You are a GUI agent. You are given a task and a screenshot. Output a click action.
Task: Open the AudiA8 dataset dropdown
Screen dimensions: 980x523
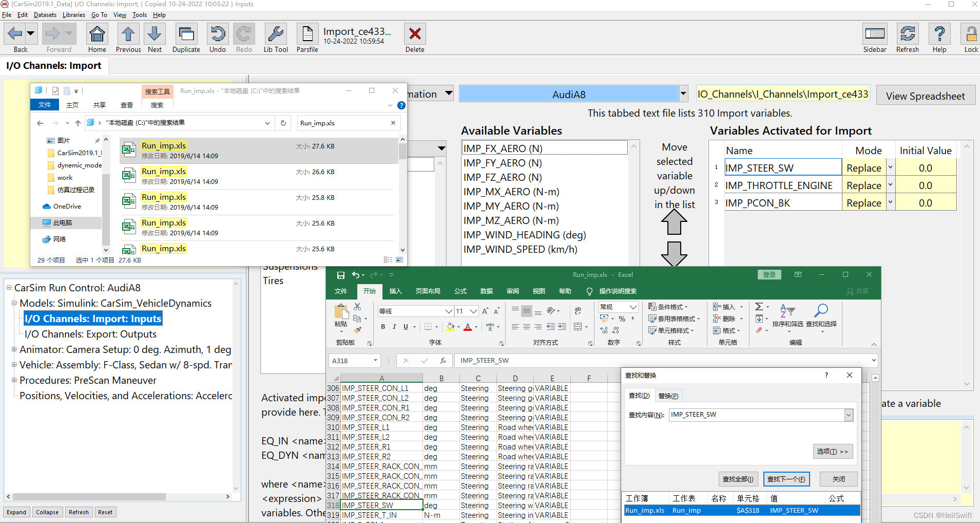(x=683, y=94)
